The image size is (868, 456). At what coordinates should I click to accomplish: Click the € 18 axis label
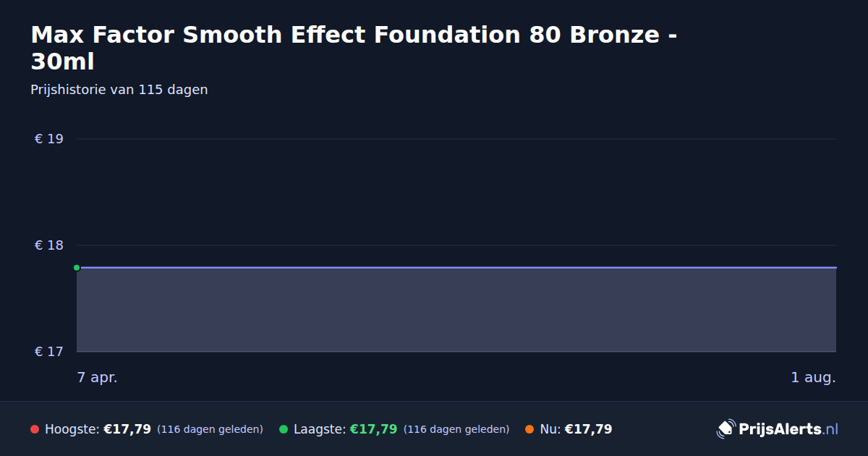(49, 245)
